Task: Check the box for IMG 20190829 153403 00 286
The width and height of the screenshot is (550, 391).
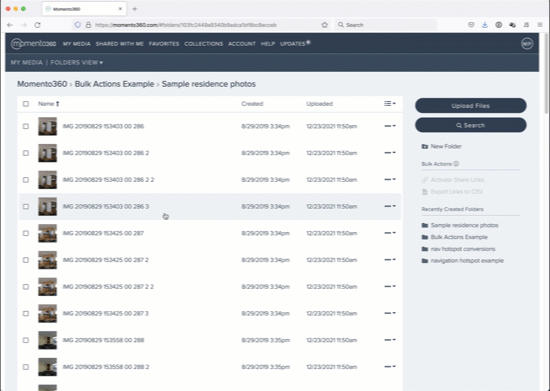Action: coord(26,126)
